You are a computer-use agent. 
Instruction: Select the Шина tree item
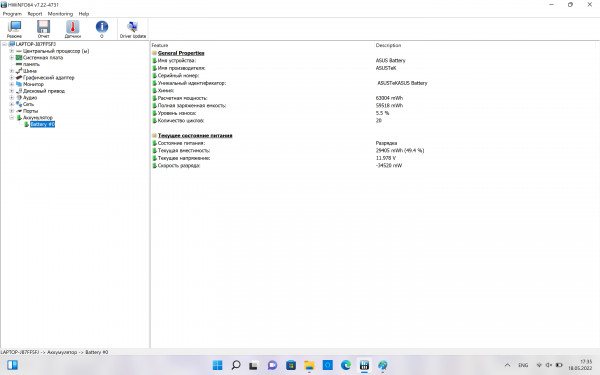(30, 71)
